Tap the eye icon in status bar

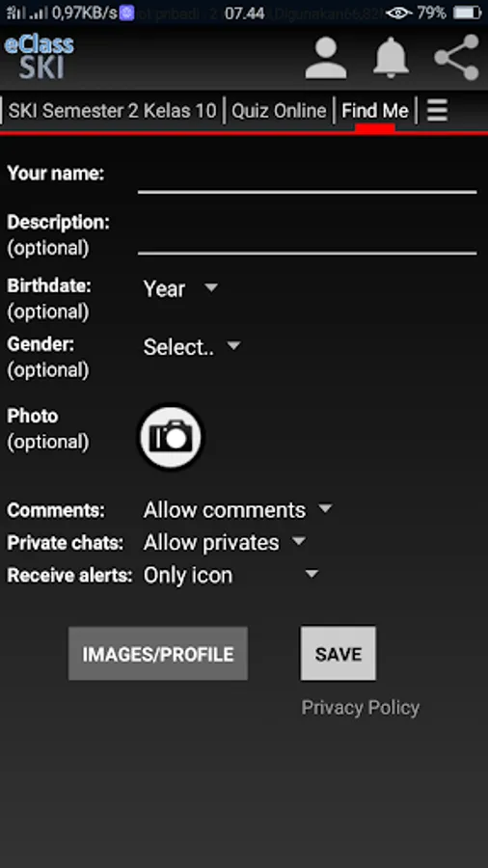pos(399,13)
